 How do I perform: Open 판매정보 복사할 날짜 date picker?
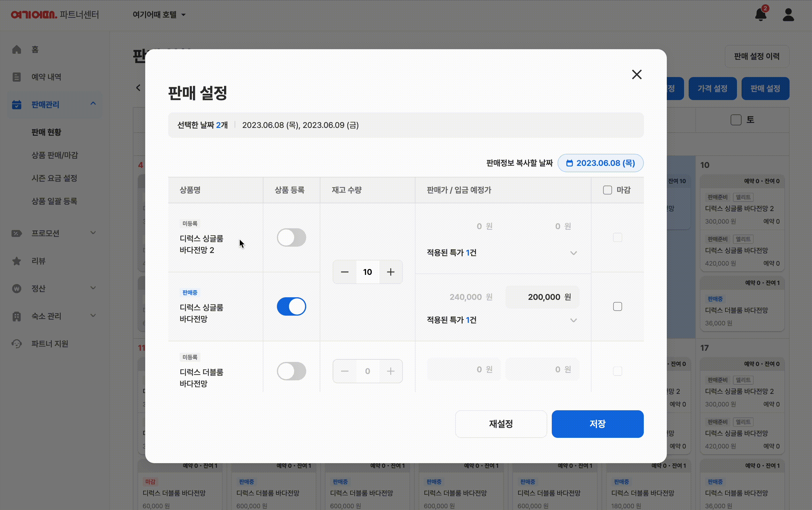(x=600, y=163)
